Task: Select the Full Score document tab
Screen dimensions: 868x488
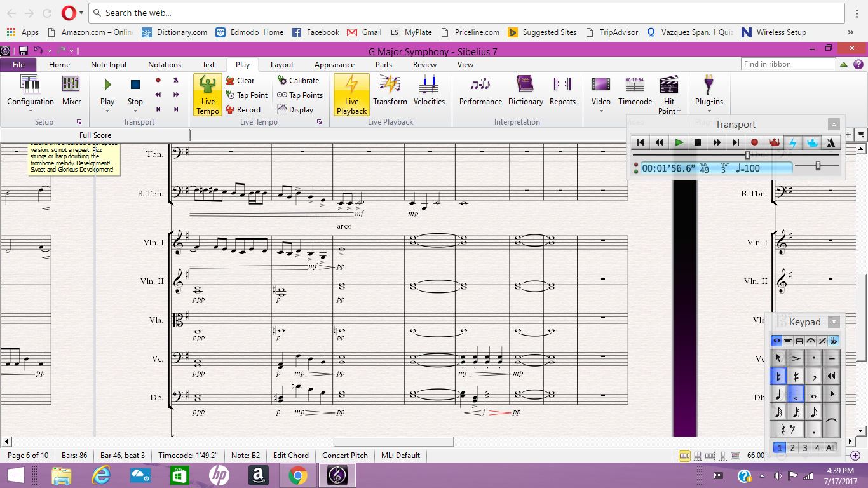Action: point(95,135)
